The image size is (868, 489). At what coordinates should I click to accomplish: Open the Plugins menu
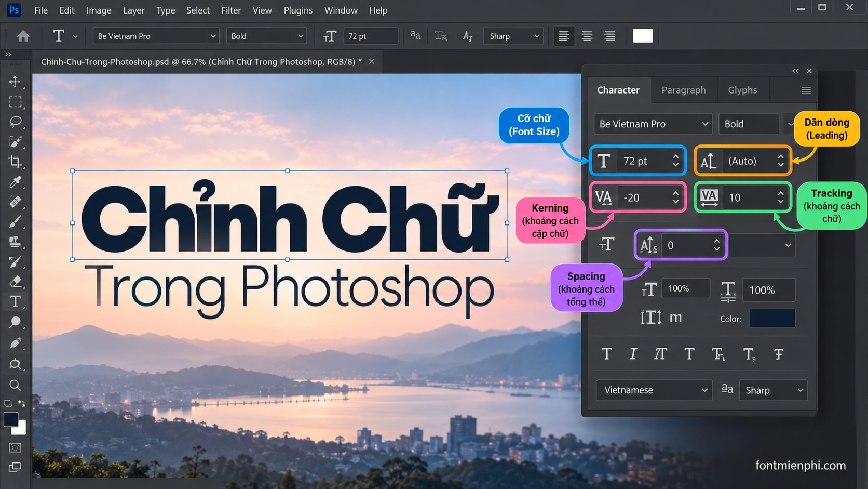click(x=298, y=10)
